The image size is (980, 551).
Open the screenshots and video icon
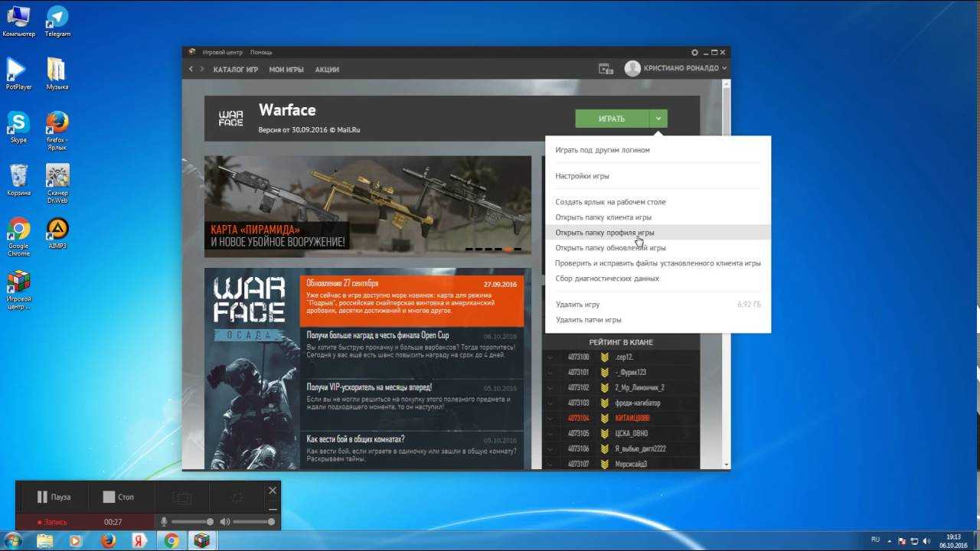tap(606, 69)
